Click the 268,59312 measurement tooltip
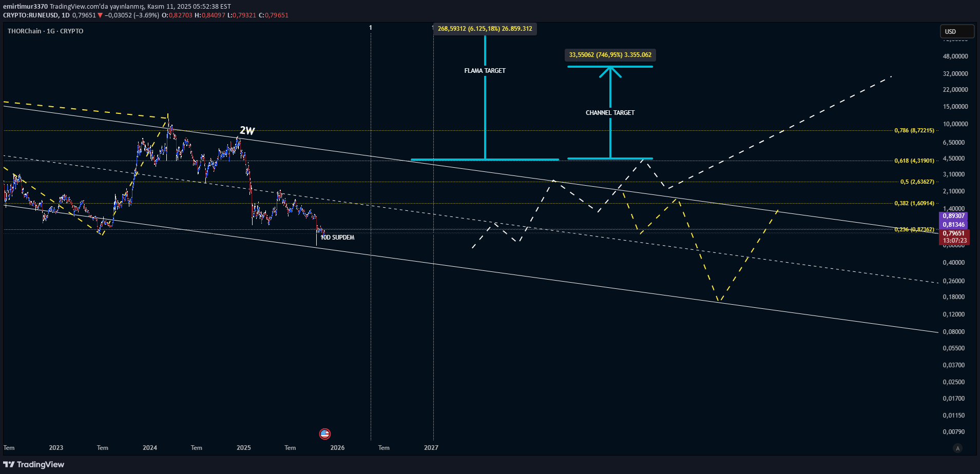This screenshot has height=474, width=980. [485, 29]
